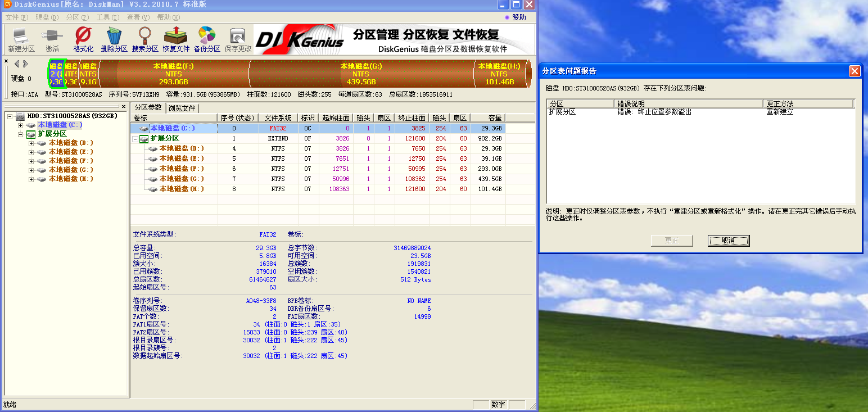The image size is (868, 412).
Task: Expand 本地磁盘 (D:) in left tree
Action: coord(31,143)
